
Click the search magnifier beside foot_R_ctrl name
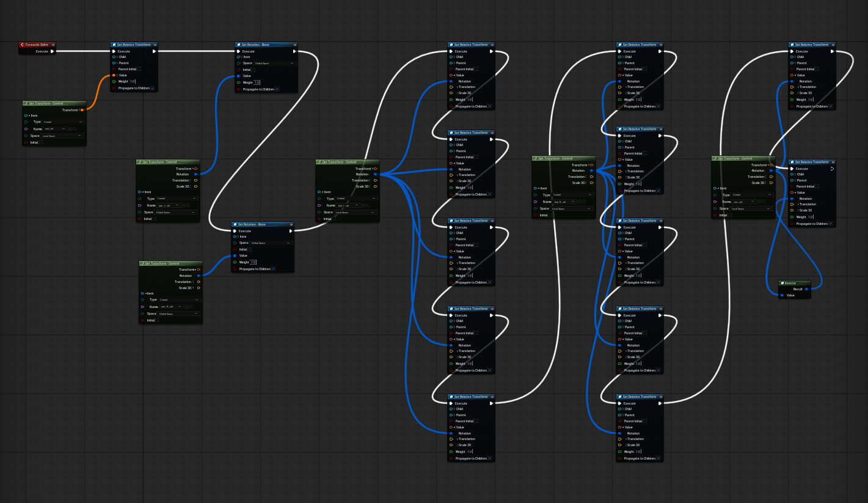click(584, 202)
